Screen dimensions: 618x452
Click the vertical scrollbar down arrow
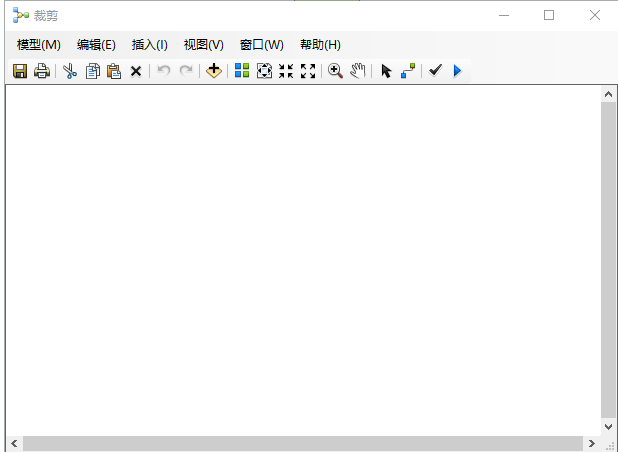pos(608,427)
